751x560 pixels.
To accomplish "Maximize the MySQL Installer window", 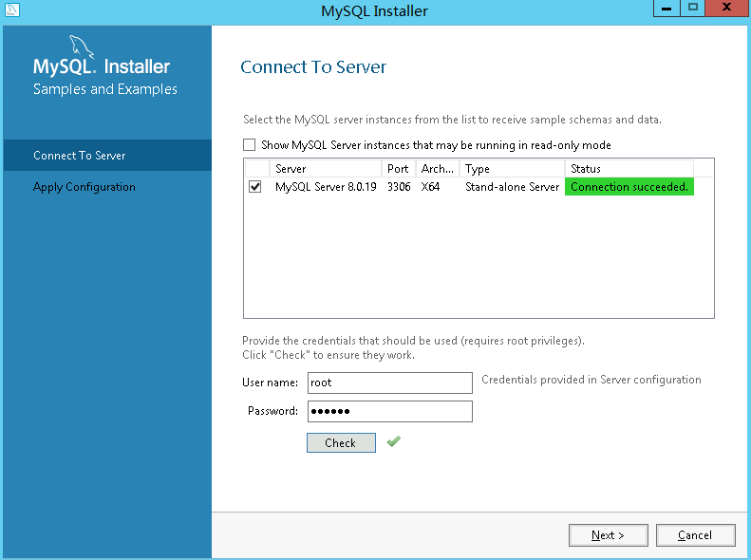I will coord(692,9).
